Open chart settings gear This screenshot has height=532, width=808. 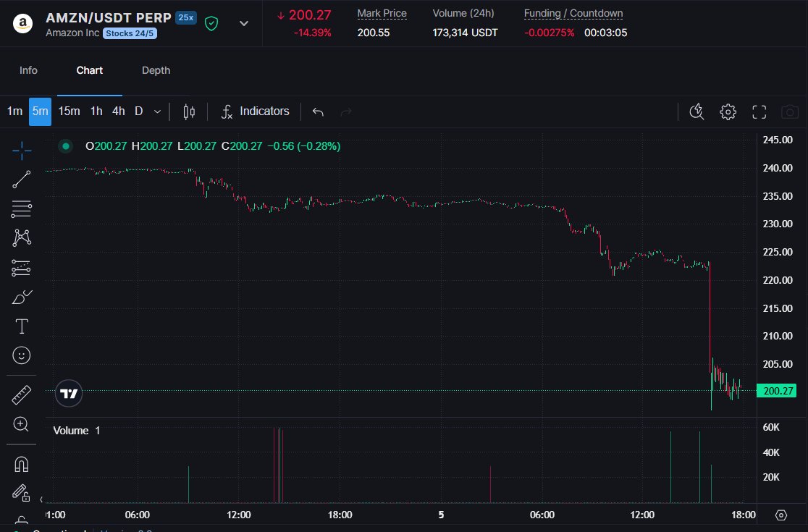click(728, 111)
